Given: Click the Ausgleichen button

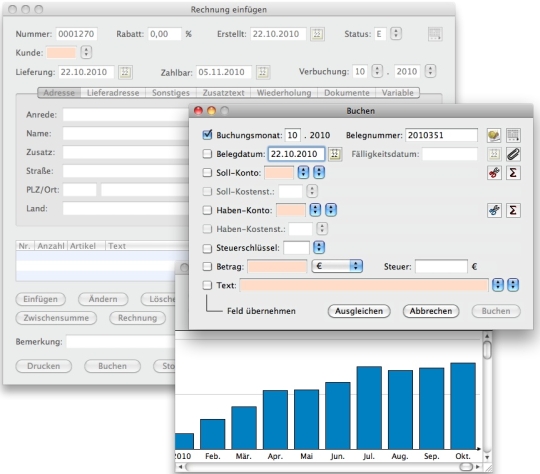Looking at the screenshot, I should [x=359, y=311].
